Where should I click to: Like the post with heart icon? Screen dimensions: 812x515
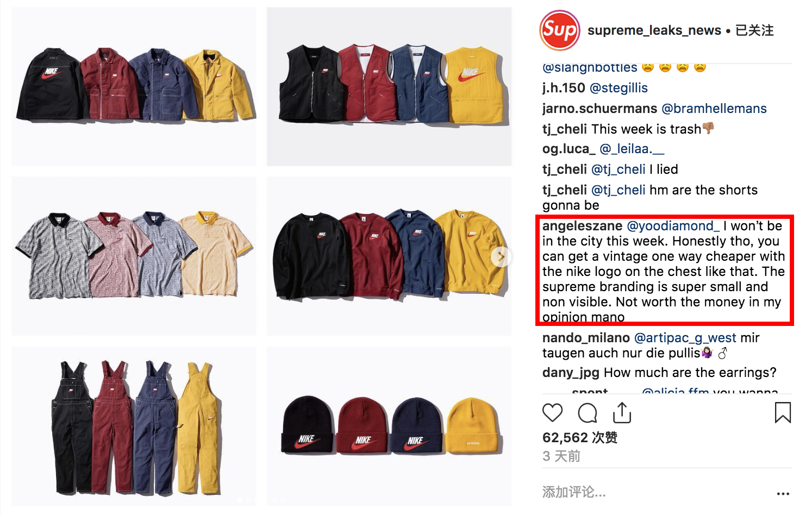[x=552, y=413]
